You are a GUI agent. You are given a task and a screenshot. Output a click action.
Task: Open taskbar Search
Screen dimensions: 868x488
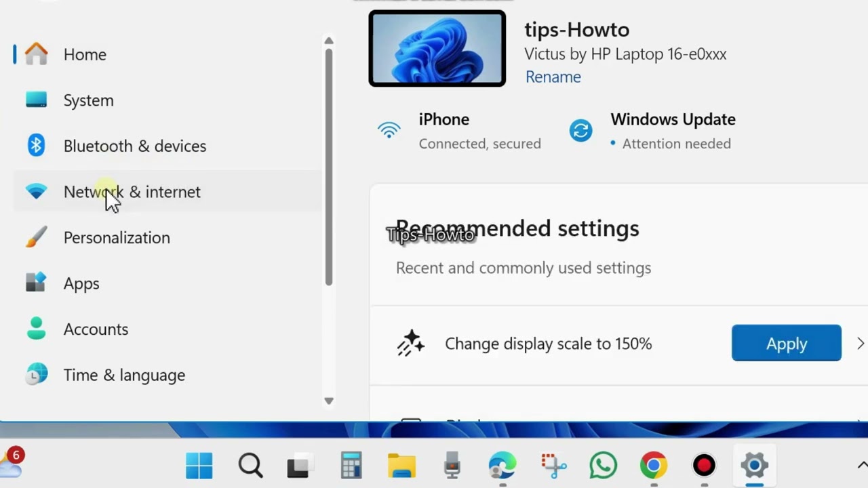(x=250, y=466)
